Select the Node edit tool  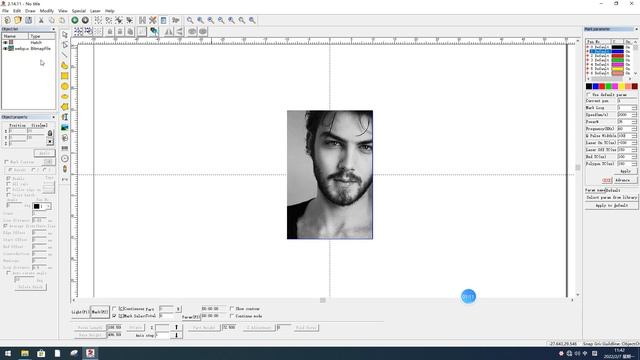point(64,45)
